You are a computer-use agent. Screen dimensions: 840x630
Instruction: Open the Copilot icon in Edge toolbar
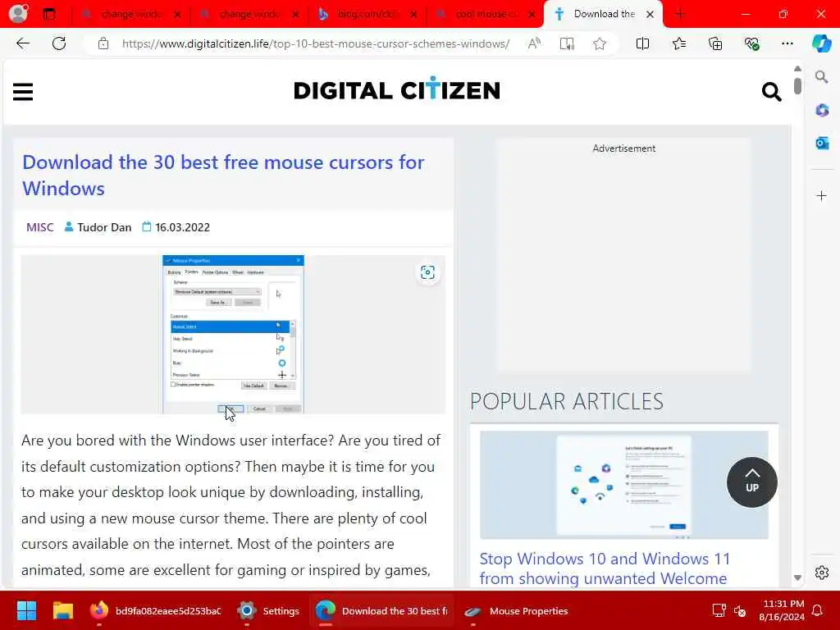point(821,43)
